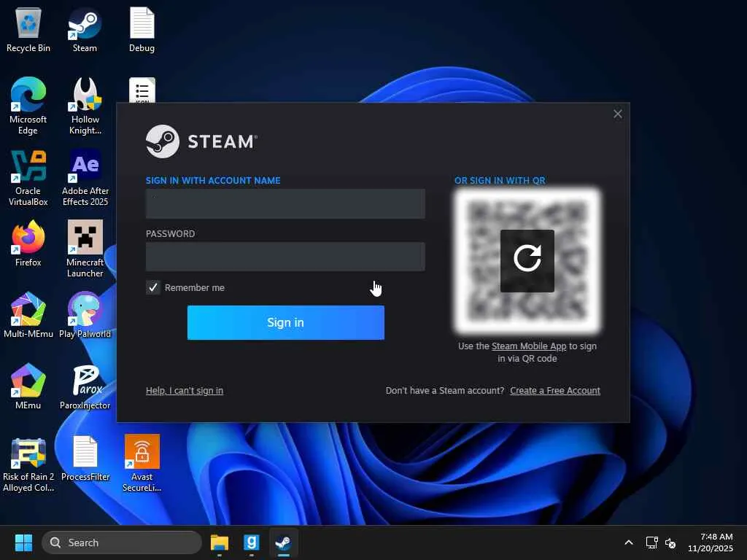Click the 'PASSWORD' field label
The width and height of the screenshot is (747, 560).
170,234
